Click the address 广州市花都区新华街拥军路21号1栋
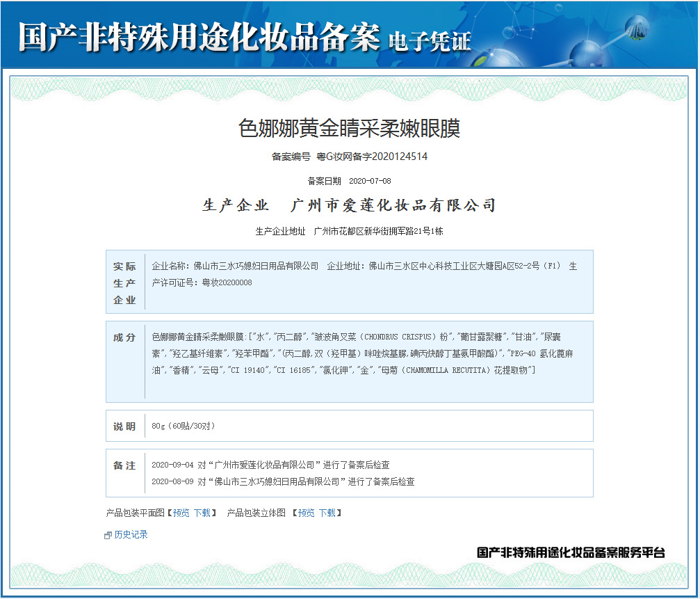 [x=379, y=232]
